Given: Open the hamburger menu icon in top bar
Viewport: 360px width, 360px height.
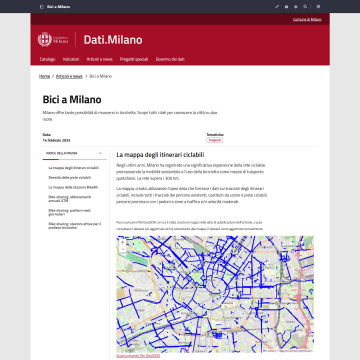Looking at the screenshot, I should pos(318,7).
